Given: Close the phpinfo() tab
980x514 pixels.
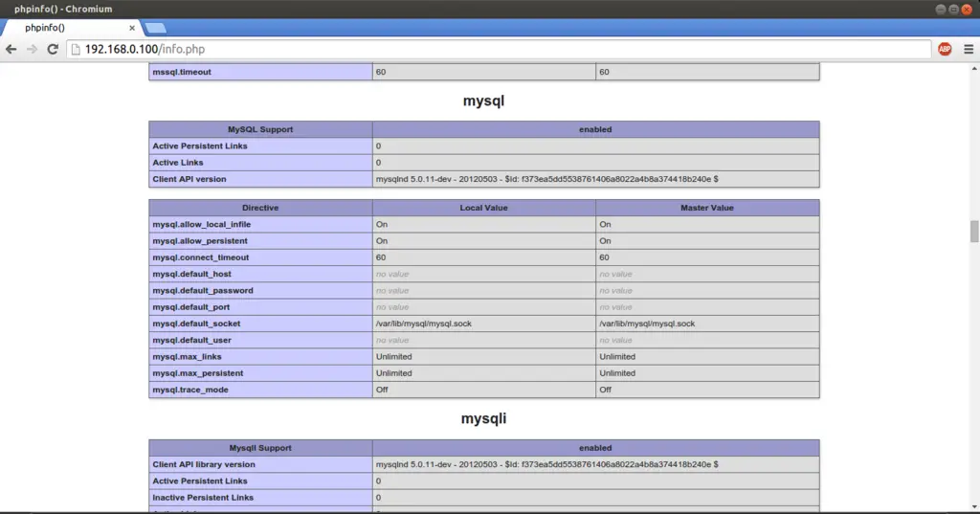Looking at the screenshot, I should (x=132, y=28).
